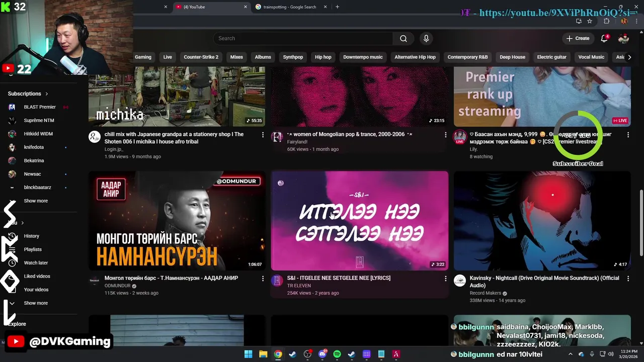This screenshot has width=644, height=362.
Task: Switch to trainspotting Google Search tab
Action: tap(292, 7)
